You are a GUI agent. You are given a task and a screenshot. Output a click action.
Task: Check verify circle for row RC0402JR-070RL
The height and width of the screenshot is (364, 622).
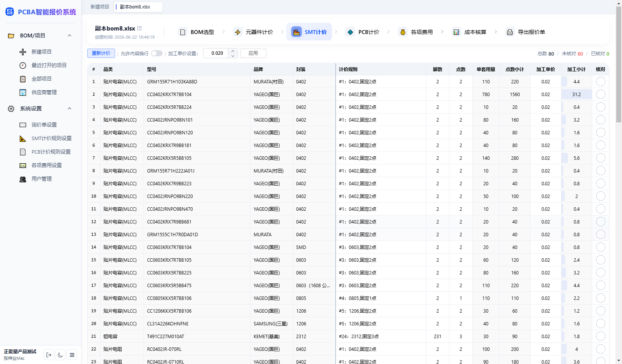601,349
